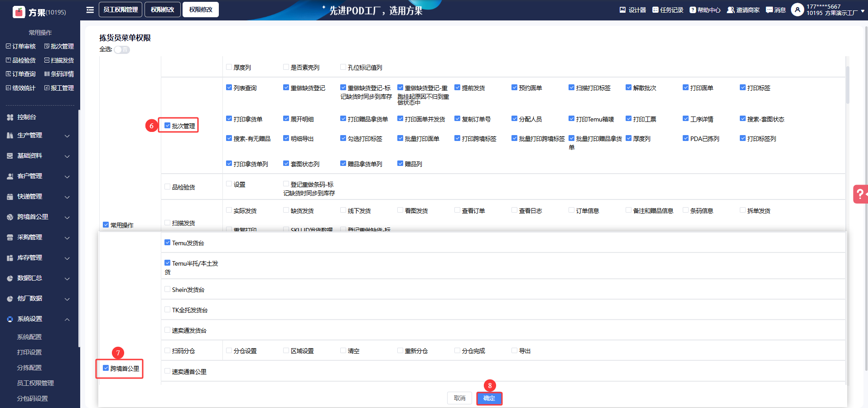
Task: Click the red floating help question icon
Action: point(859,194)
